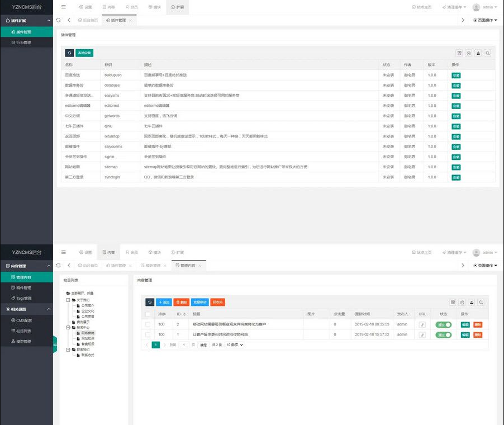Open the 回收站 button

[x=217, y=302]
